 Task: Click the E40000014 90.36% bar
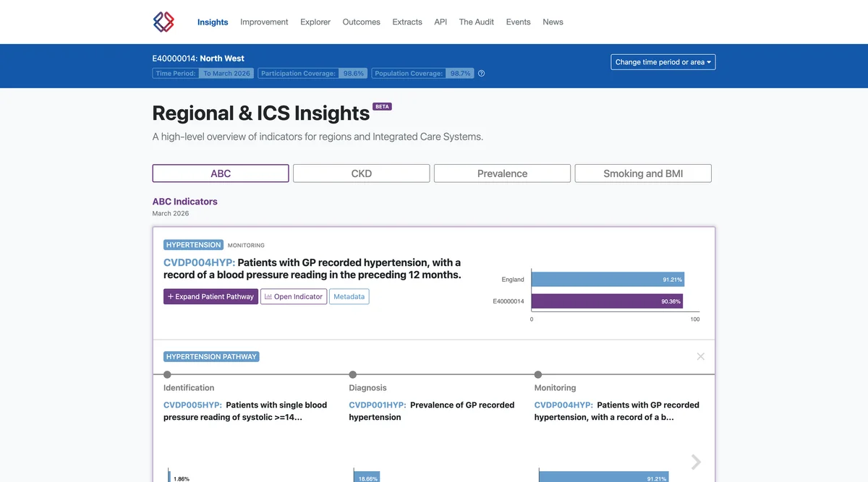click(x=606, y=301)
